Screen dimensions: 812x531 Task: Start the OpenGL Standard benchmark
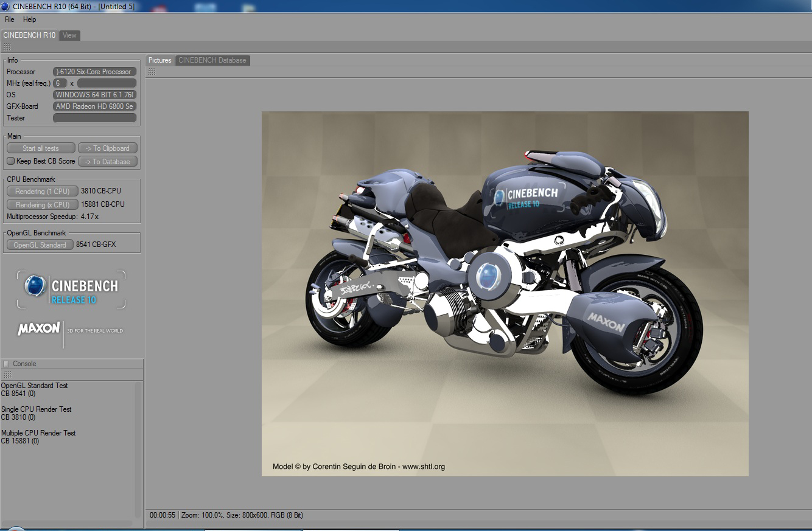click(x=40, y=245)
